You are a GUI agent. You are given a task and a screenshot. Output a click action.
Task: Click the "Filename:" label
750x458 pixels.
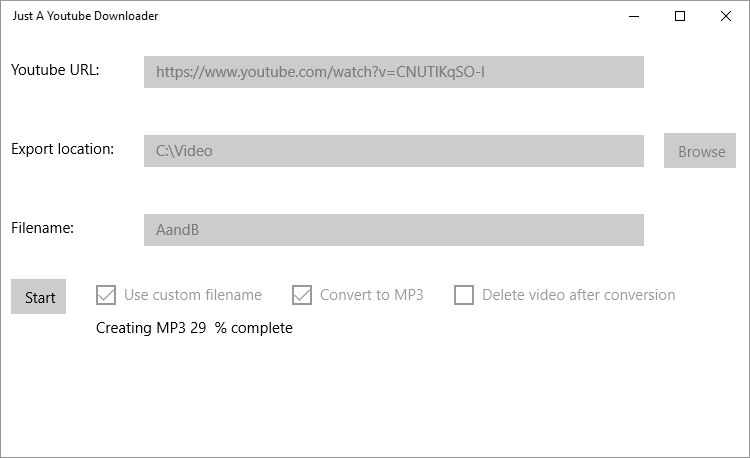pos(43,227)
